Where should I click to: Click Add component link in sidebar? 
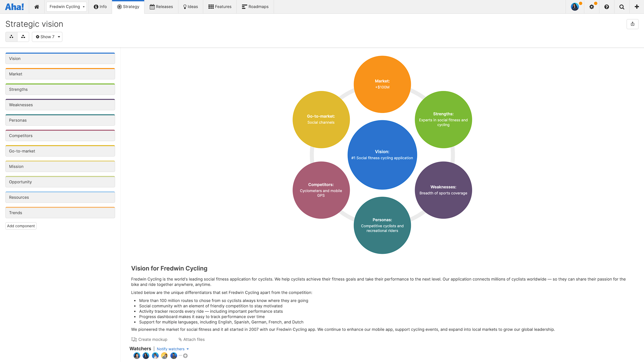20,226
